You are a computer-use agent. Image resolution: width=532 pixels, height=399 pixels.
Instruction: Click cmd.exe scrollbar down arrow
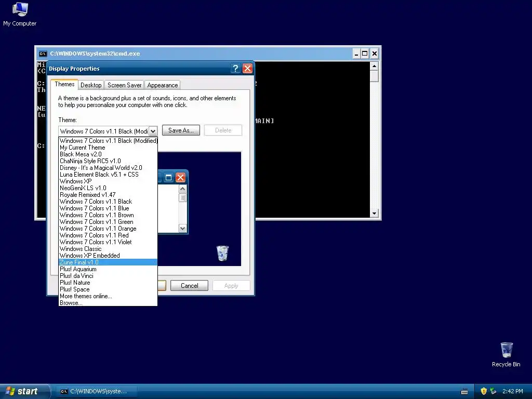tap(374, 214)
